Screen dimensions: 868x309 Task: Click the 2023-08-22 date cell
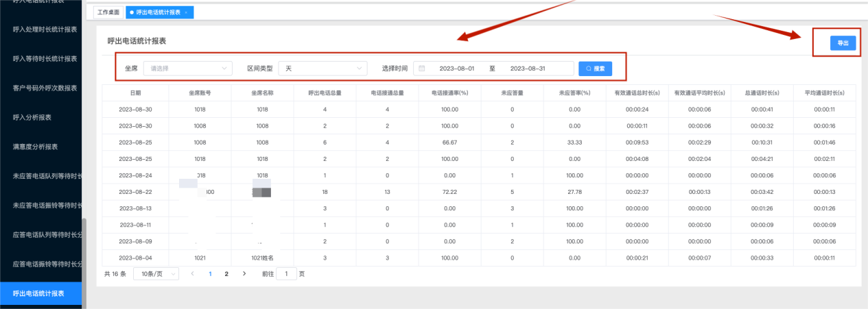tap(135, 192)
